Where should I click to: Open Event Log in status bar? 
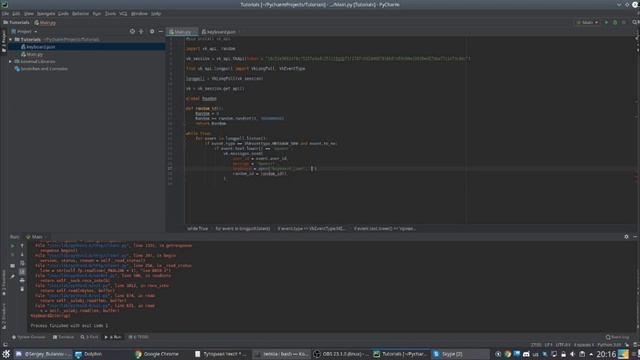(618, 337)
